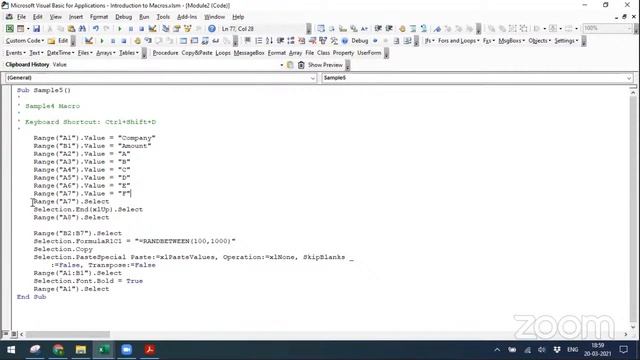Click the Full Module View icon at the bottom left

tap(13, 334)
